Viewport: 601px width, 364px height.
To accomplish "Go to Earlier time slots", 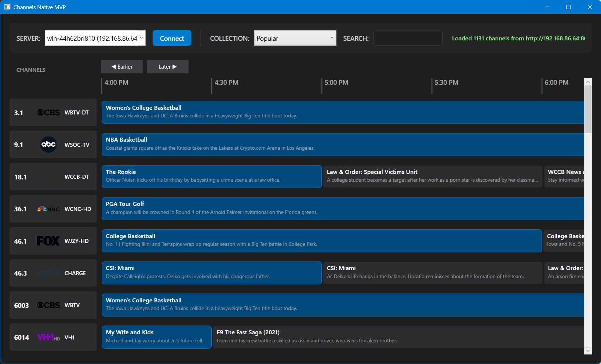I will click(122, 67).
